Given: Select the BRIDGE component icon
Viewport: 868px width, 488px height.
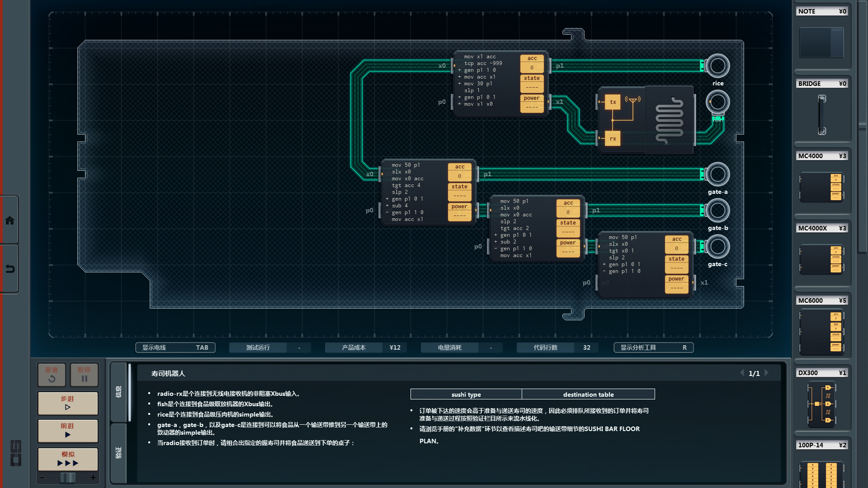Looking at the screenshot, I should tap(821, 115).
